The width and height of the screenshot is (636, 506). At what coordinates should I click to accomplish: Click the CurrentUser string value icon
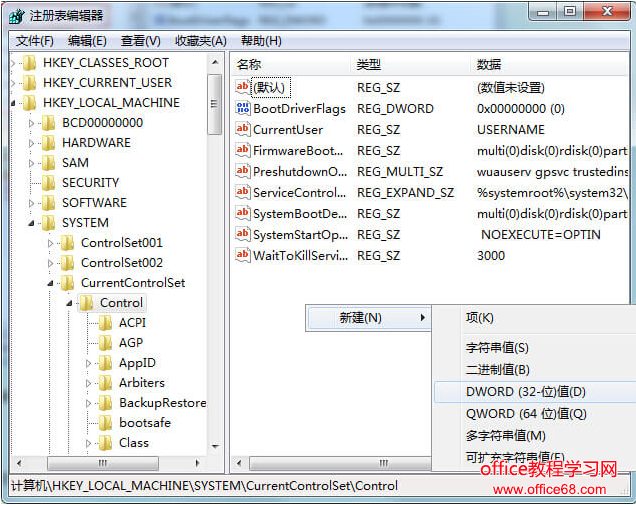pos(243,129)
